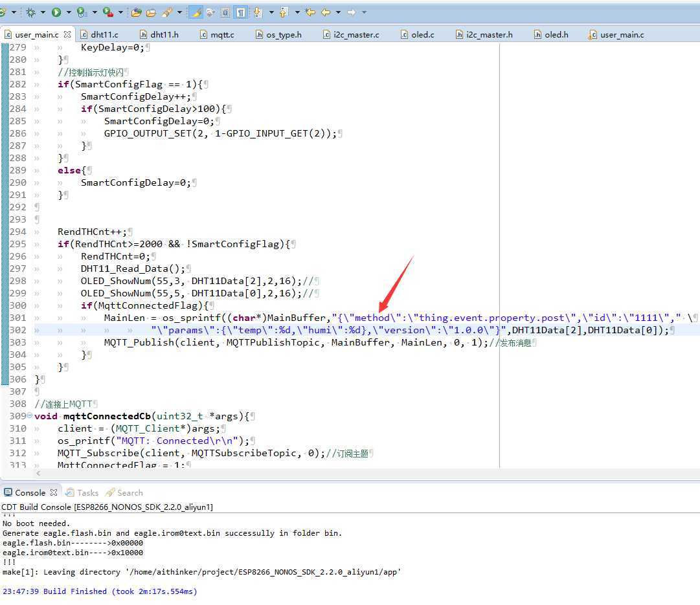Click the 'if(SmartConfigFlag == 1){' line

pos(130,84)
